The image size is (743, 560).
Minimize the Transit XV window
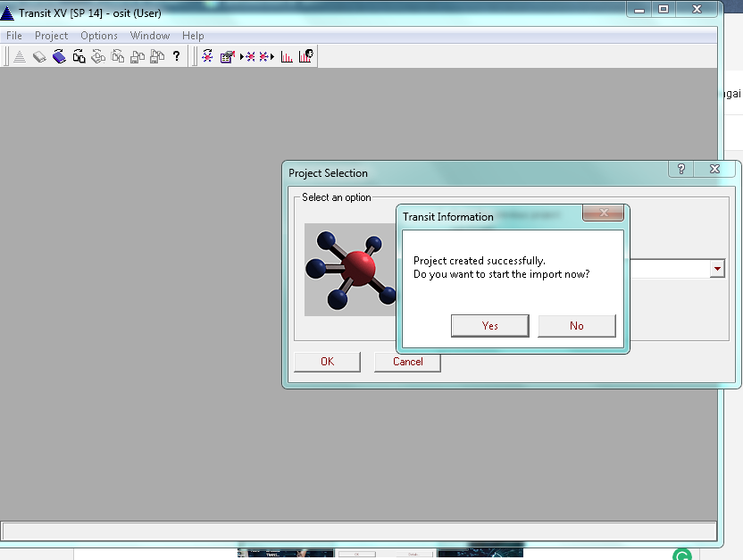[x=639, y=9]
